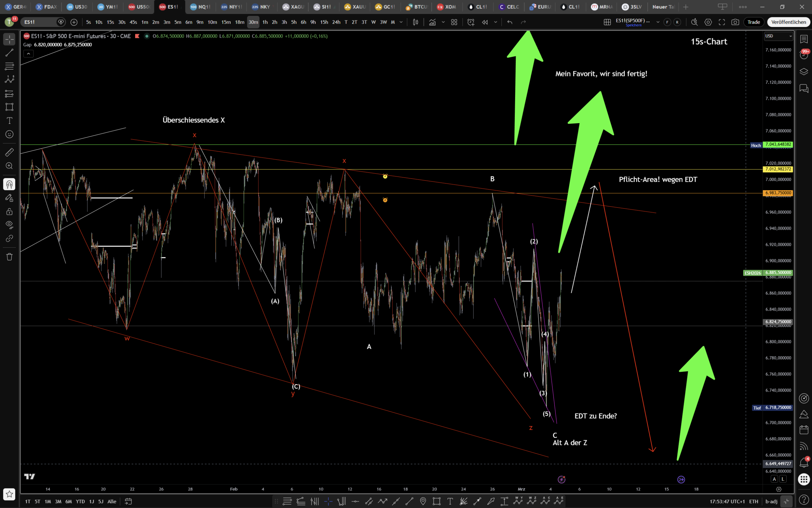Open the USD currency dropdown
812x508 pixels.
click(778, 36)
